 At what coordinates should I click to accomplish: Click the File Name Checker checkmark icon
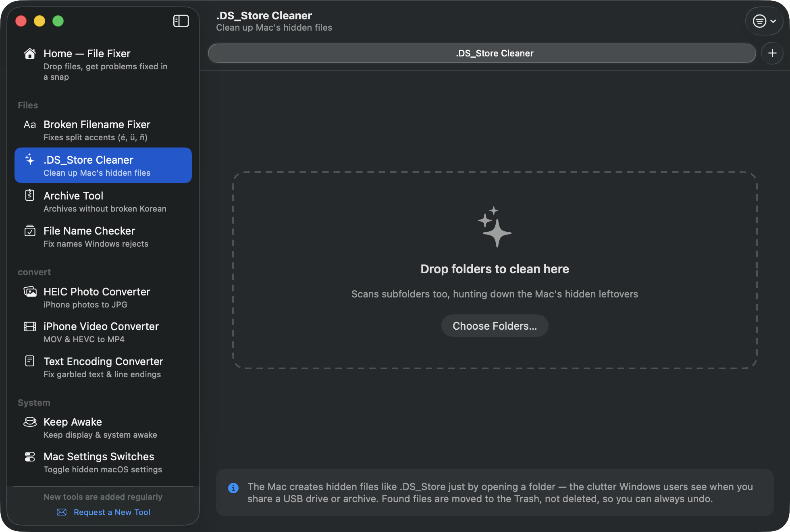click(30, 231)
